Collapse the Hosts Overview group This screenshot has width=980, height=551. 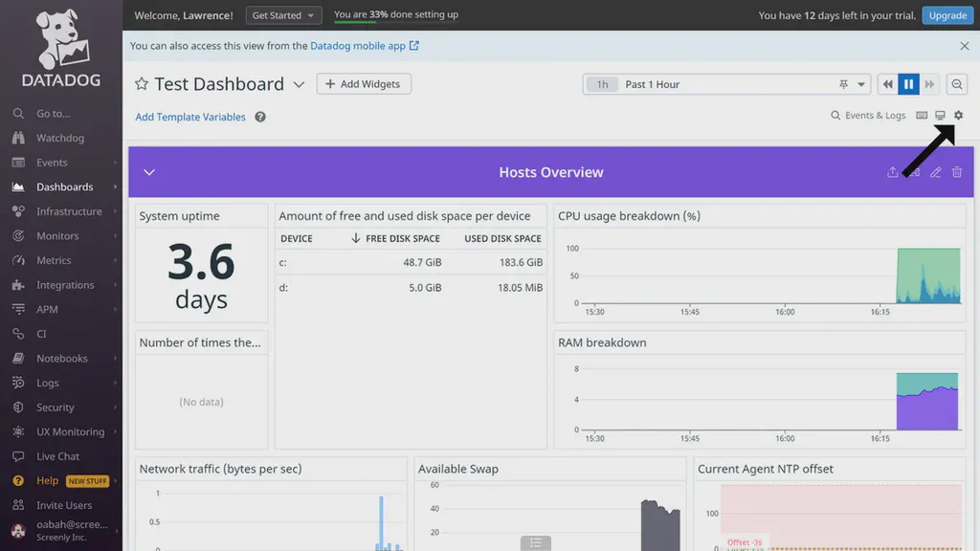pos(149,172)
